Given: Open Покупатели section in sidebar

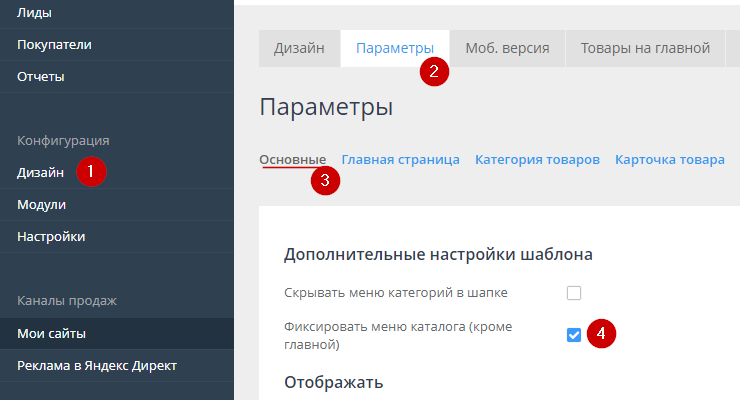Looking at the screenshot, I should (x=54, y=44).
